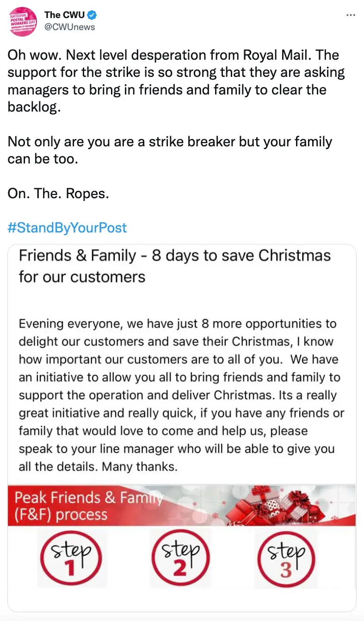Click the @CWUnews handle

point(69,27)
